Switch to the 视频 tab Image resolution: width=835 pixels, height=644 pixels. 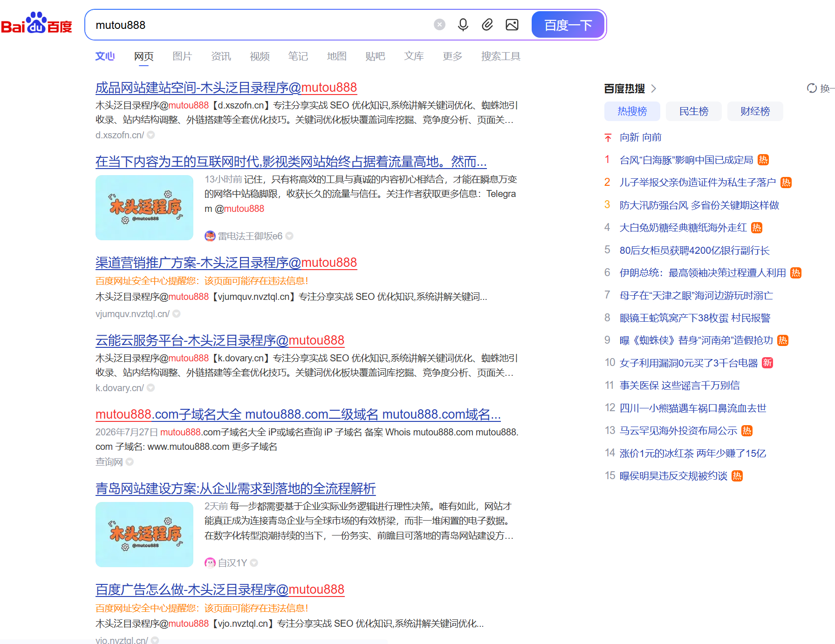[x=260, y=56]
